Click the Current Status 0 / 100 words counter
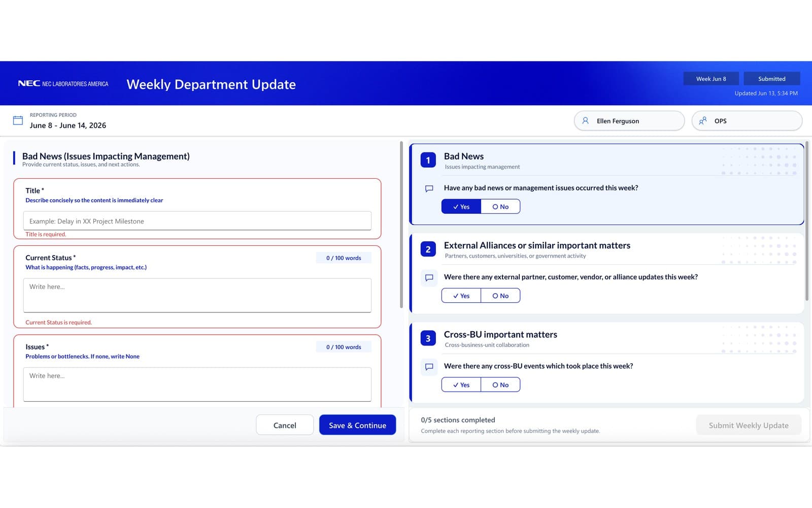Screen dimensions: 812x508 click(344, 258)
